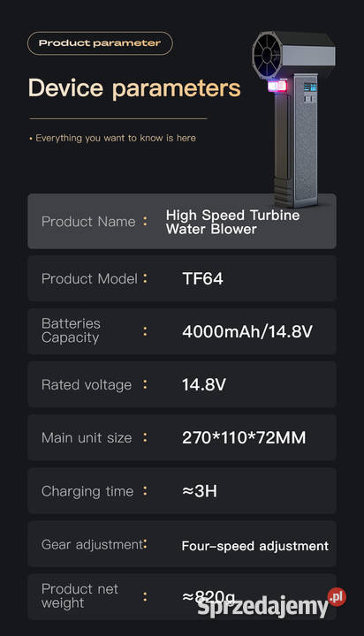Click the Charging time label
The width and height of the screenshot is (364, 636).
(87, 491)
